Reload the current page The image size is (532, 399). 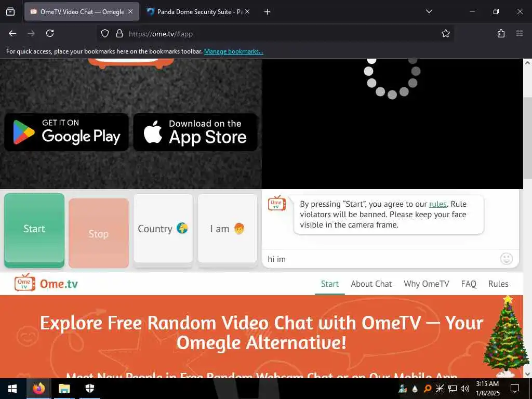(x=50, y=33)
